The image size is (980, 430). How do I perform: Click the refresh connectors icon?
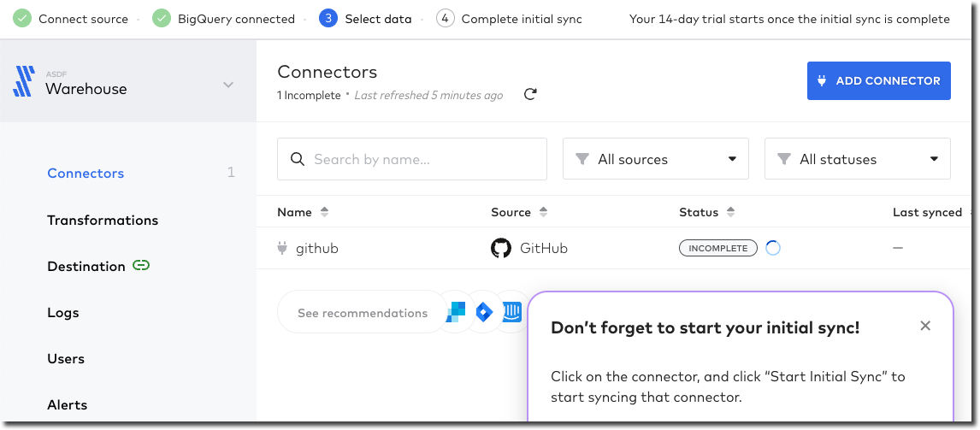coord(530,95)
